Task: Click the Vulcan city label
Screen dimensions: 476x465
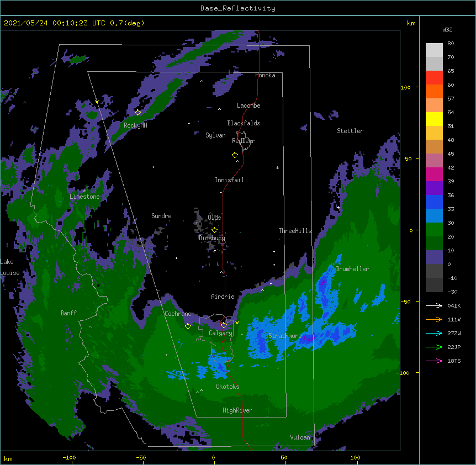Action: click(x=300, y=437)
